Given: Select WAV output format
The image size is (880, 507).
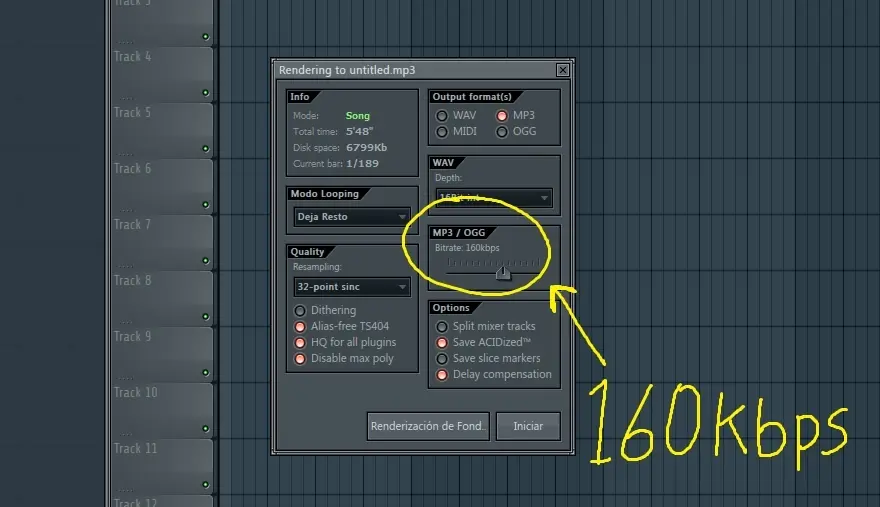Looking at the screenshot, I should point(442,116).
